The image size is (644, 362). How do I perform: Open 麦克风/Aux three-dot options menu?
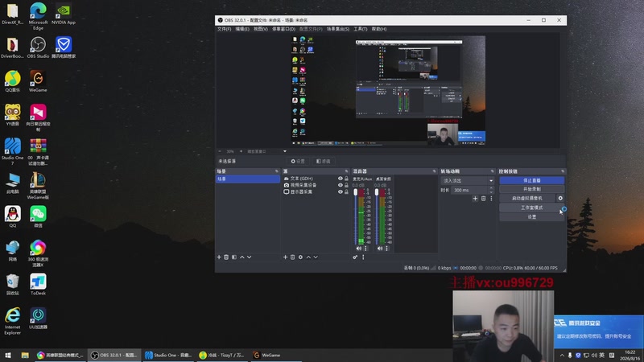(365, 249)
